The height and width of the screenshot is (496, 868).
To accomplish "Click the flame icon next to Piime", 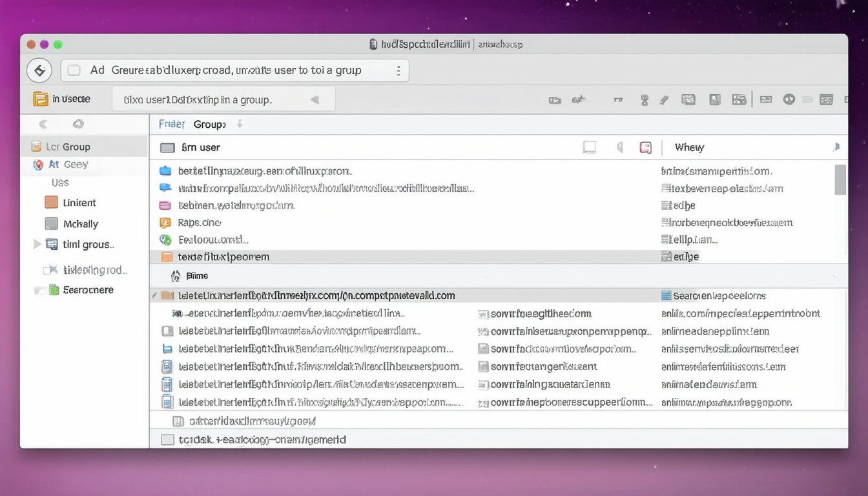I will point(176,276).
